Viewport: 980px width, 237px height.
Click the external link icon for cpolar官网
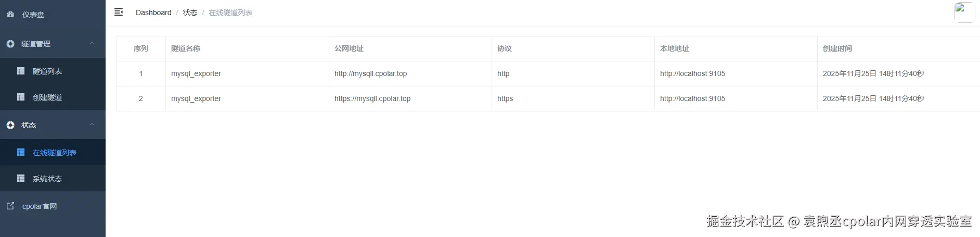pos(10,206)
